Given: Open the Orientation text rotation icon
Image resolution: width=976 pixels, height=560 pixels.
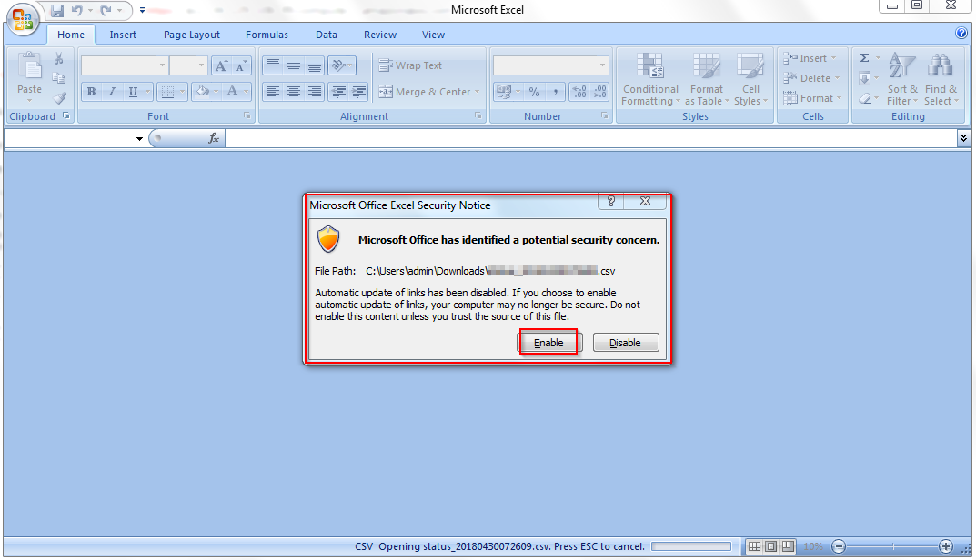Looking at the screenshot, I should [341, 65].
